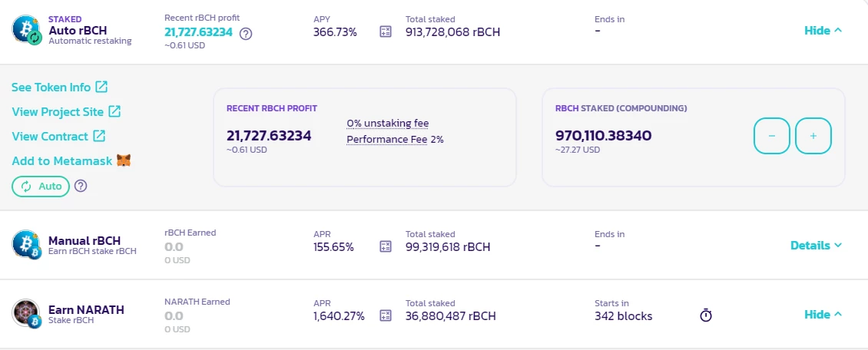This screenshot has width=868, height=350.
Task: Open the APR calculator for Manual rBCH
Action: [x=386, y=246]
